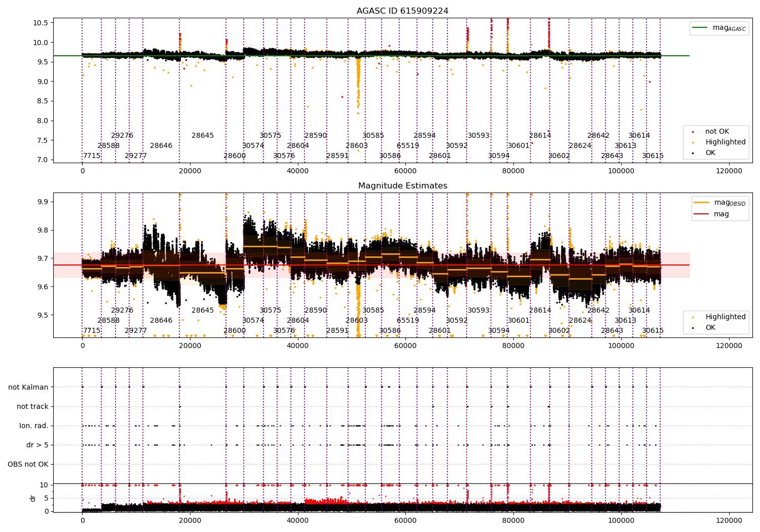
Task: Click obsid label '28603' in top plot
Action: point(357,146)
